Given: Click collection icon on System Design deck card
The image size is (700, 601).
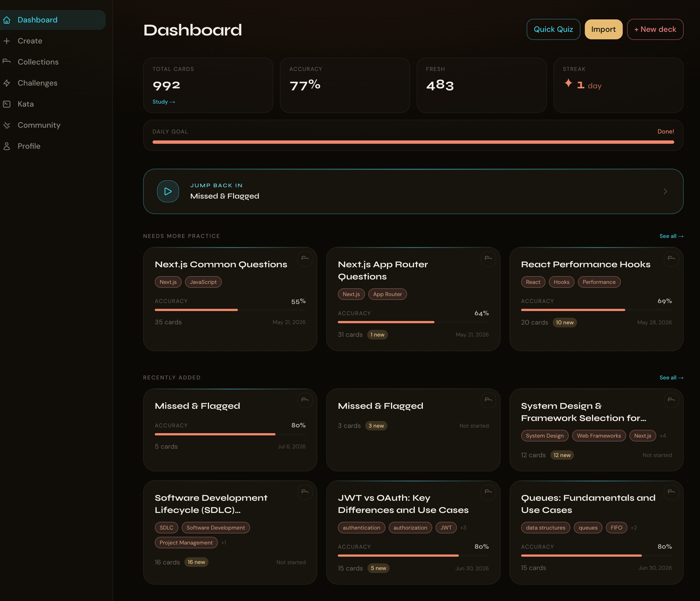Looking at the screenshot, I should point(671,400).
